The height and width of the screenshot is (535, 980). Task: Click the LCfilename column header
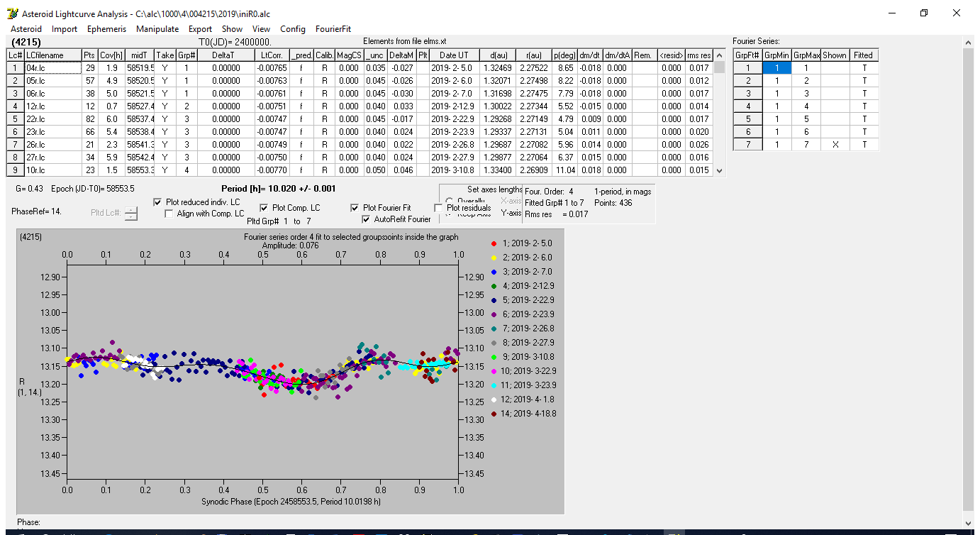(x=52, y=55)
